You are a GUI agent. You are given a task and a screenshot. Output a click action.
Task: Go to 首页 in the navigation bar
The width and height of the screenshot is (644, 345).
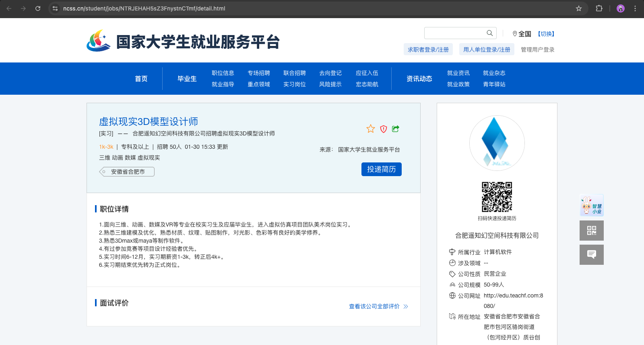141,79
